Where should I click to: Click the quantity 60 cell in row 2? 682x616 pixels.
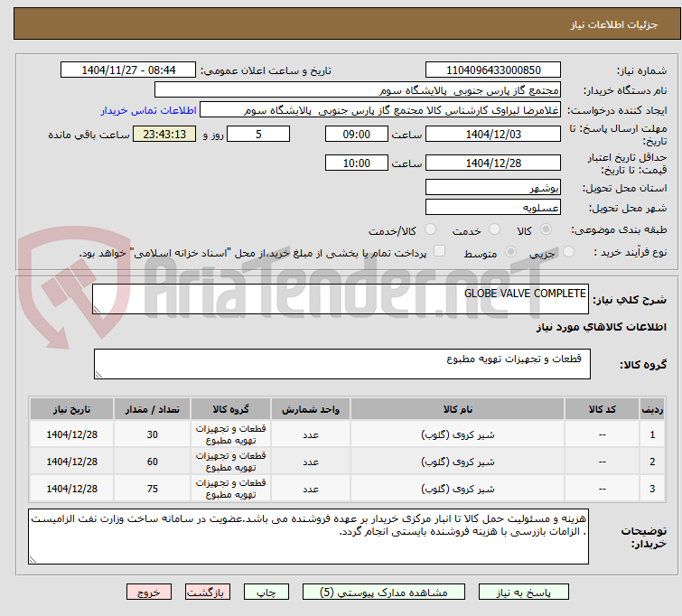[x=153, y=462]
